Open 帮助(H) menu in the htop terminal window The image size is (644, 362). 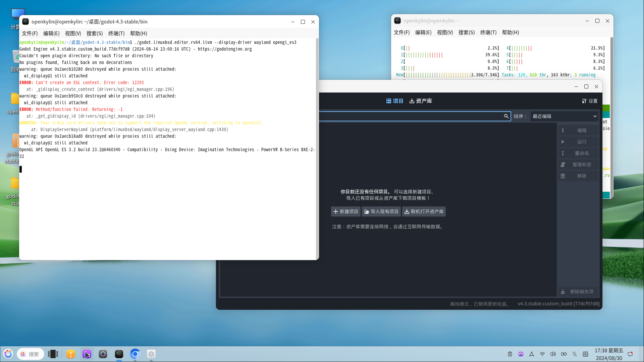point(511,33)
